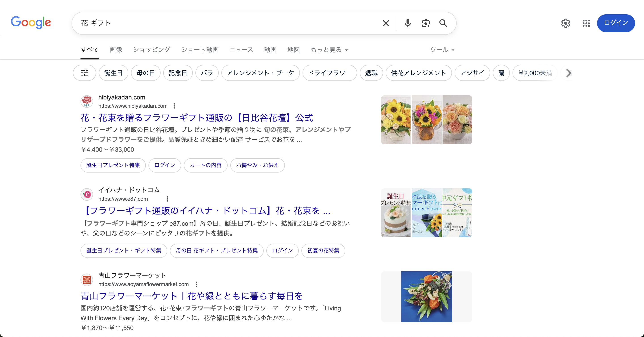This screenshot has width=644, height=337.
Task: Switch to the ショッピング tab
Action: pos(152,50)
